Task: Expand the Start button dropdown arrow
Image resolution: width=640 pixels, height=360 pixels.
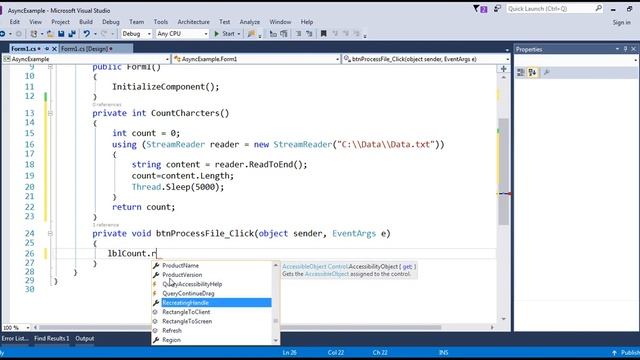Action: [x=239, y=34]
